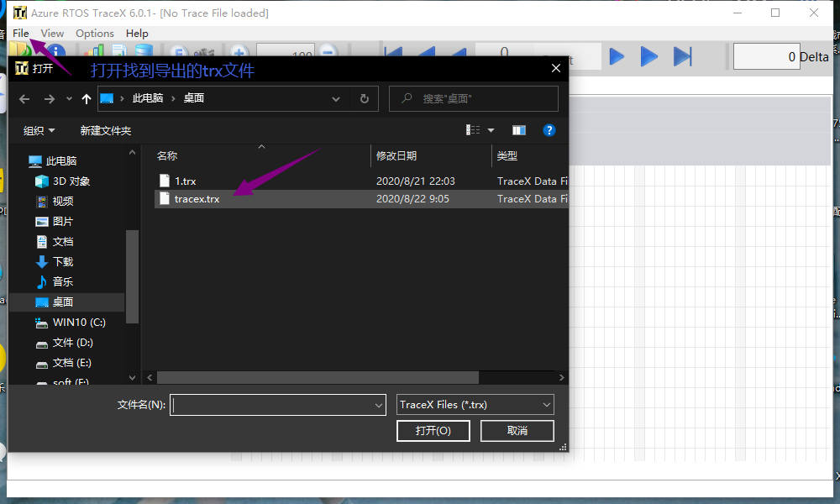The image size is (840, 504).
Task: Go up one folder level arrow
Action: pyautogui.click(x=87, y=98)
